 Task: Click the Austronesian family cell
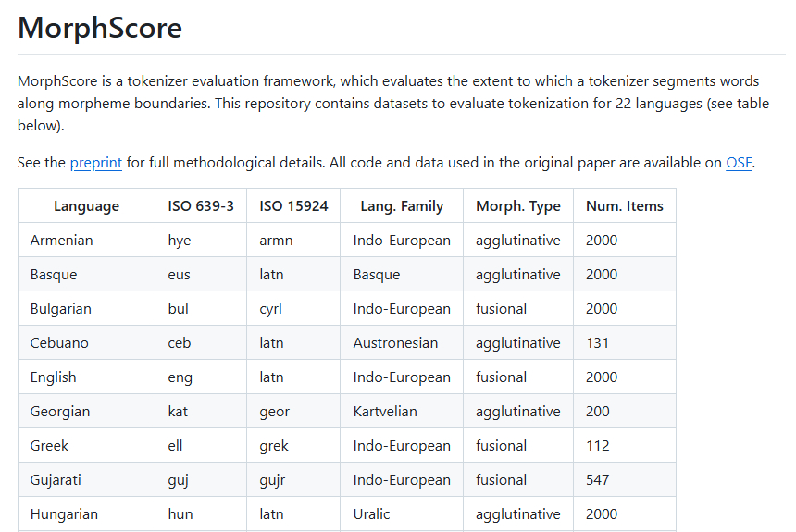[x=395, y=343]
